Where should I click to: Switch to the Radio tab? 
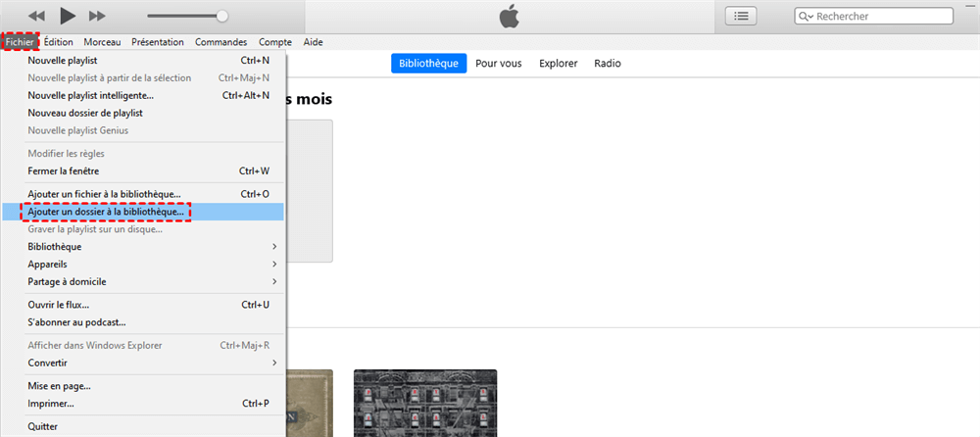[607, 64]
